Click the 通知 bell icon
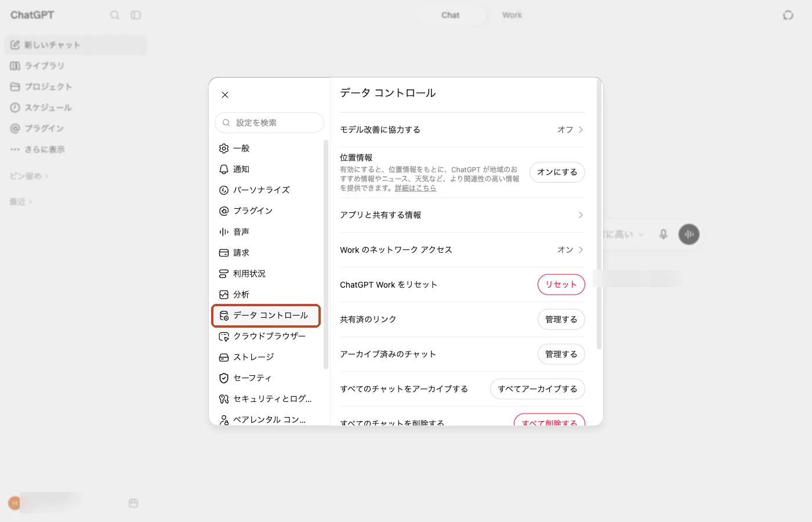Image resolution: width=812 pixels, height=522 pixels. pyautogui.click(x=224, y=169)
